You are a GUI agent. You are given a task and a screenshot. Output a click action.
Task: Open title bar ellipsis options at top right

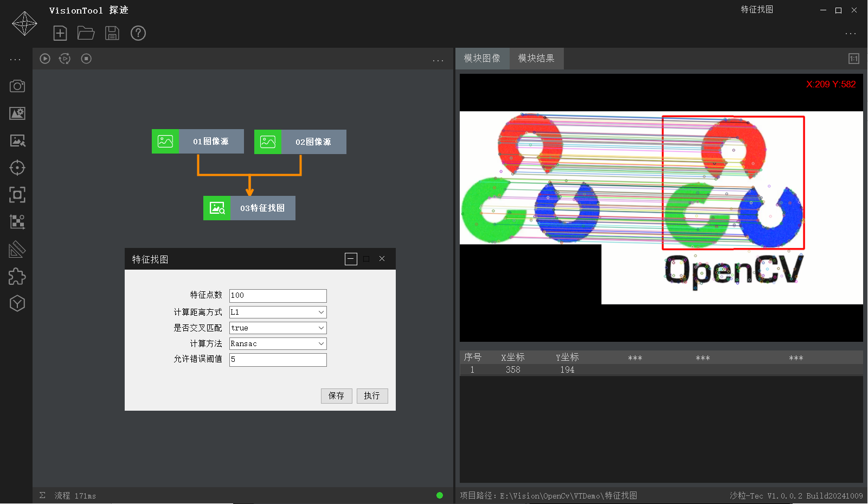pos(851,34)
